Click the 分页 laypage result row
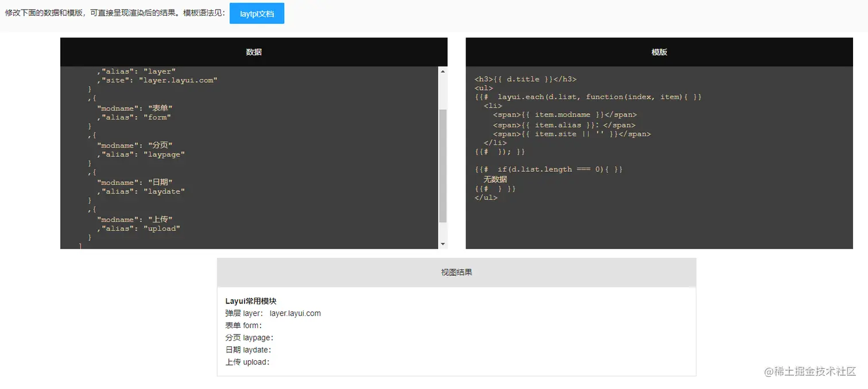Viewport: 868px width, 389px height. pyautogui.click(x=249, y=338)
